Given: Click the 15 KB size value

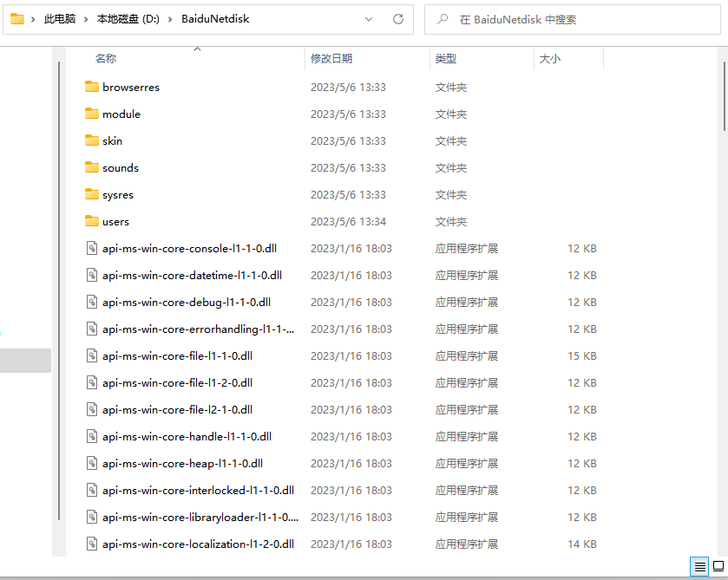Looking at the screenshot, I should (581, 356).
